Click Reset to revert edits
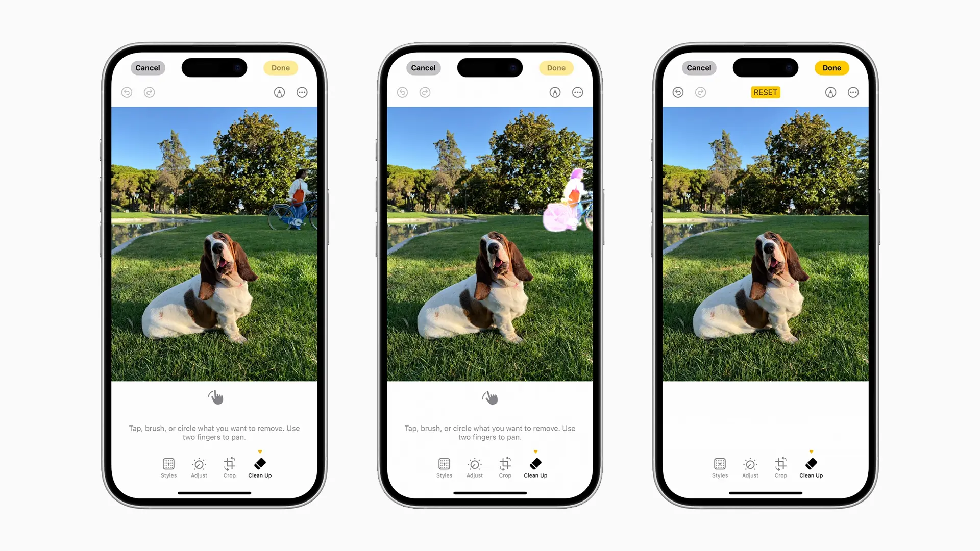The height and width of the screenshot is (551, 980). point(765,92)
